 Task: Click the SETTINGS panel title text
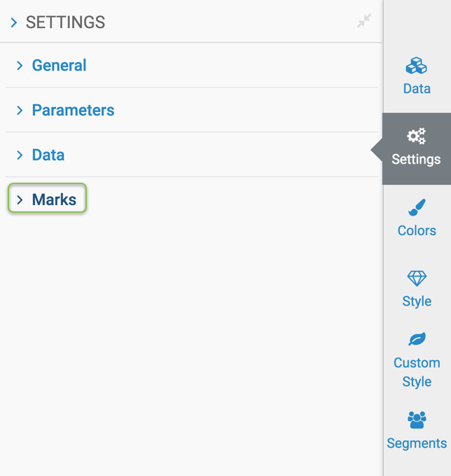(65, 22)
